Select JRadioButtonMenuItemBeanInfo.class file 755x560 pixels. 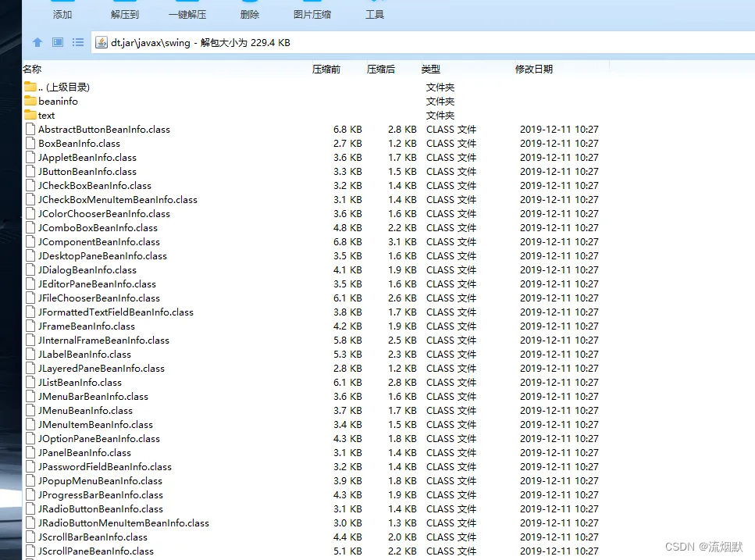(316, 523)
